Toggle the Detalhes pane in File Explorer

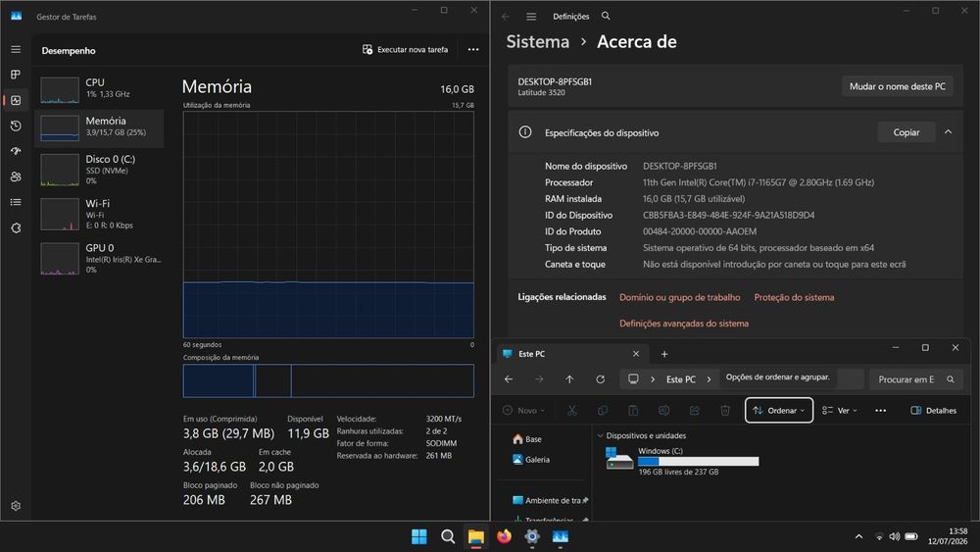933,411
